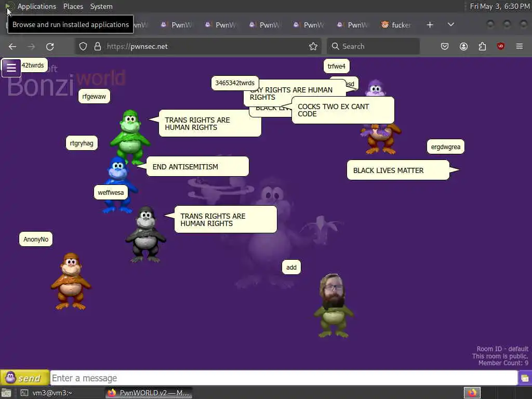The height and width of the screenshot is (399, 532).
Task: Click the 'ergdwgrea' name tag
Action: (445, 147)
